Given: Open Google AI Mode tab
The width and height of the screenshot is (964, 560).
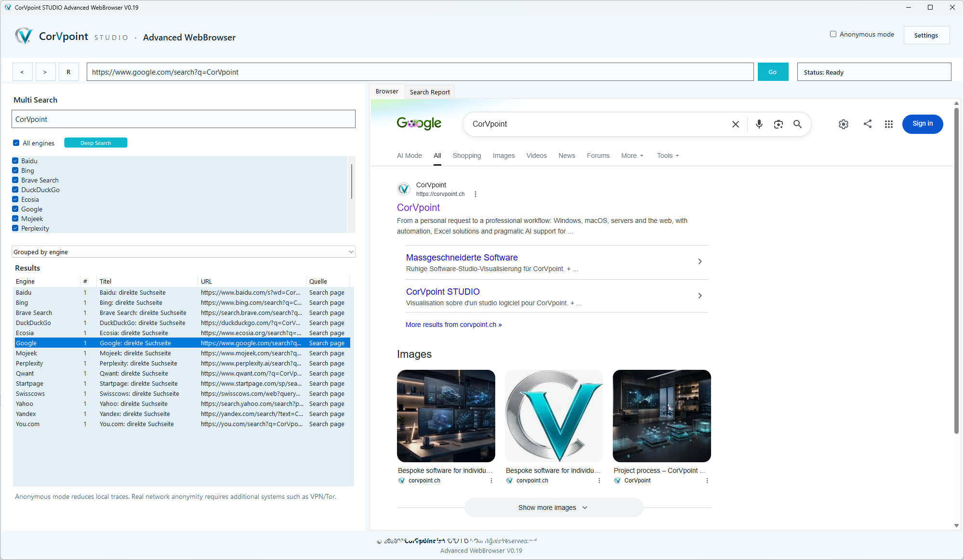Looking at the screenshot, I should click(x=409, y=156).
